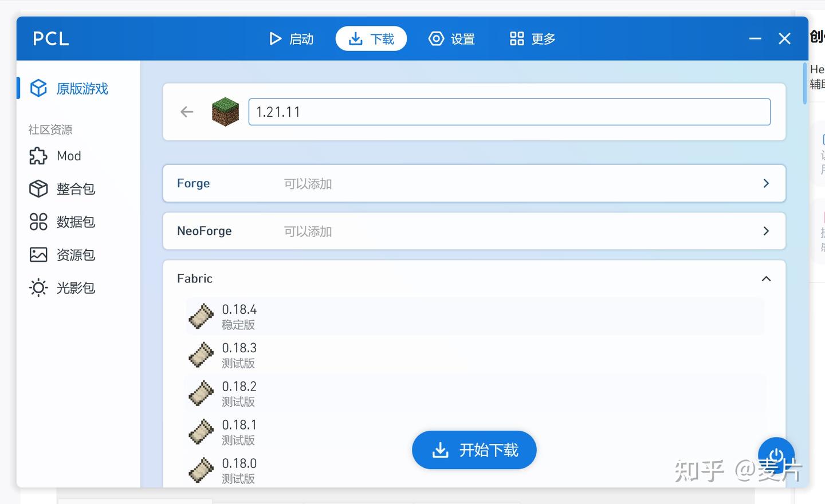The height and width of the screenshot is (504, 825).
Task: Click the Fabric 0.18.0 loader icon
Action: point(201,470)
